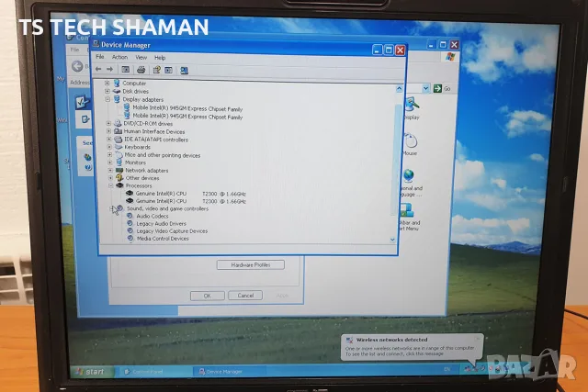Open the File menu in Device Manager
This screenshot has height=392, width=588.
(100, 57)
